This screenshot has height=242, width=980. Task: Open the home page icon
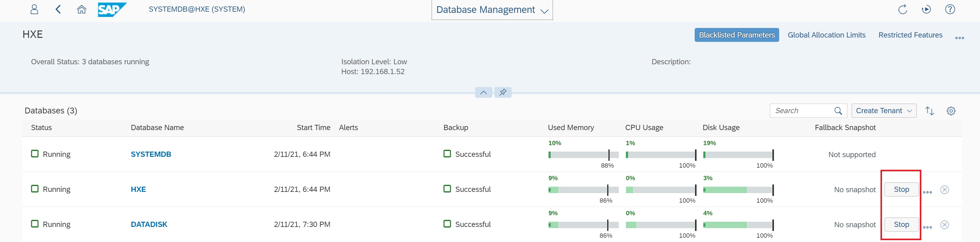81,10
